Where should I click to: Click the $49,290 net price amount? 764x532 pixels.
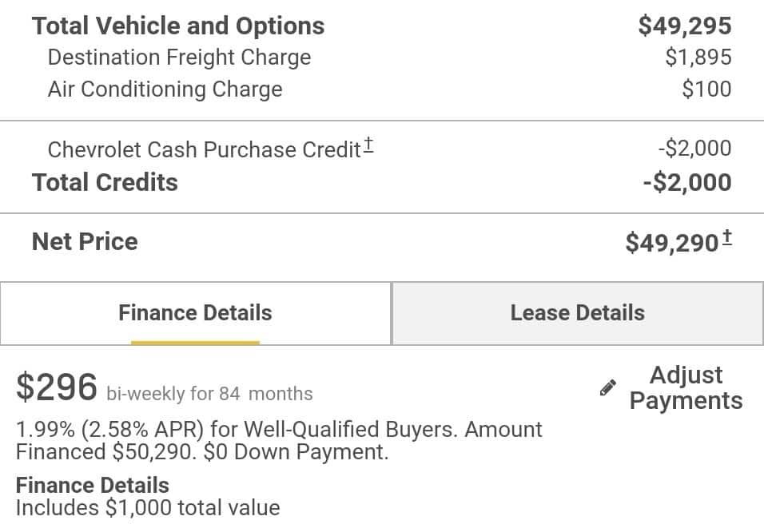[x=672, y=242]
